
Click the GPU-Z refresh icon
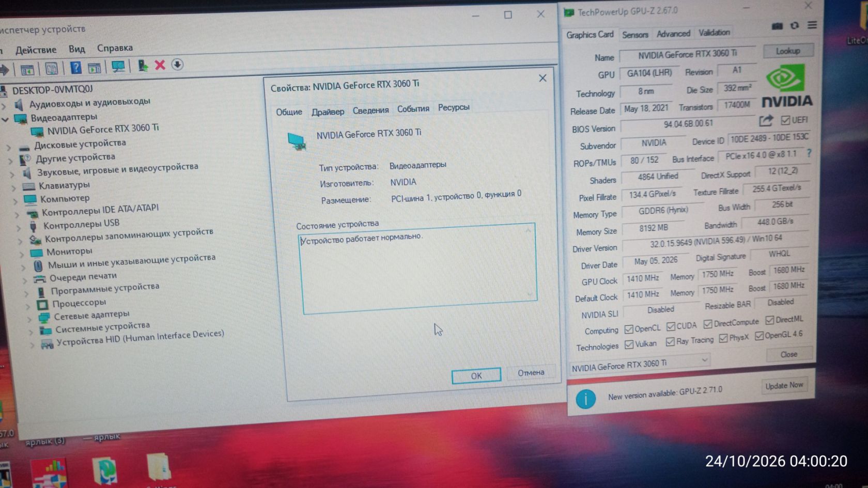point(794,25)
